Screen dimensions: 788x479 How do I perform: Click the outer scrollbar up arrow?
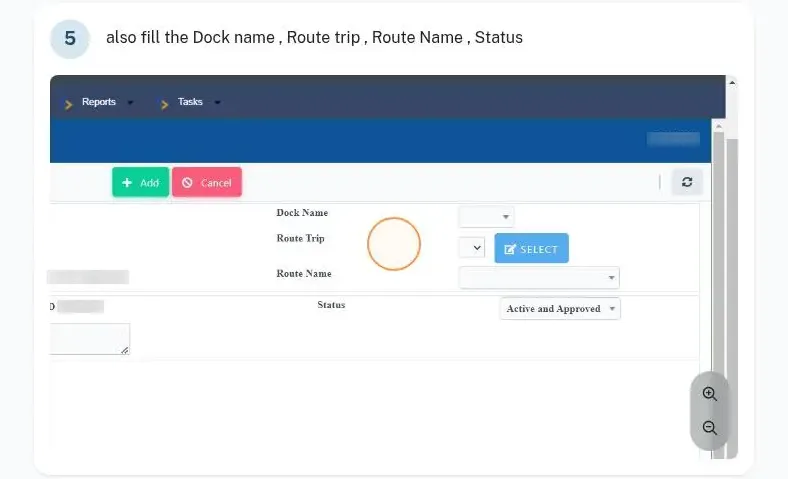click(732, 82)
